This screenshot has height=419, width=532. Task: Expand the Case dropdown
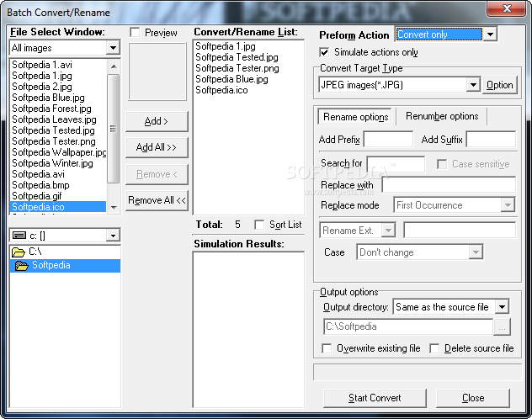pos(476,252)
